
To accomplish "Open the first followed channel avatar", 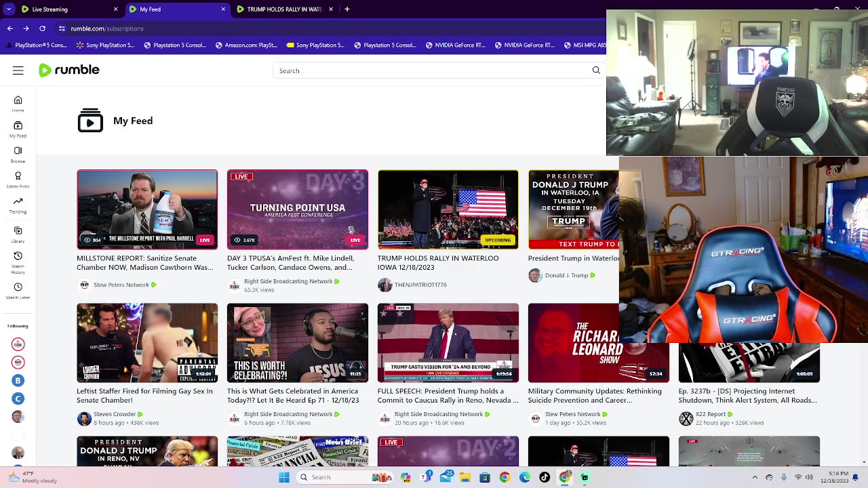I will 18,344.
